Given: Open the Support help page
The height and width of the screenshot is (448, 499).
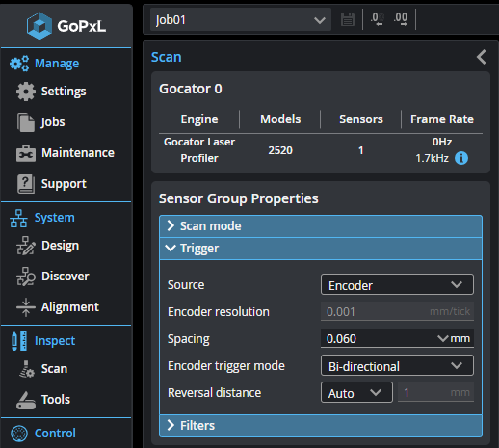Looking at the screenshot, I should click(51, 184).
